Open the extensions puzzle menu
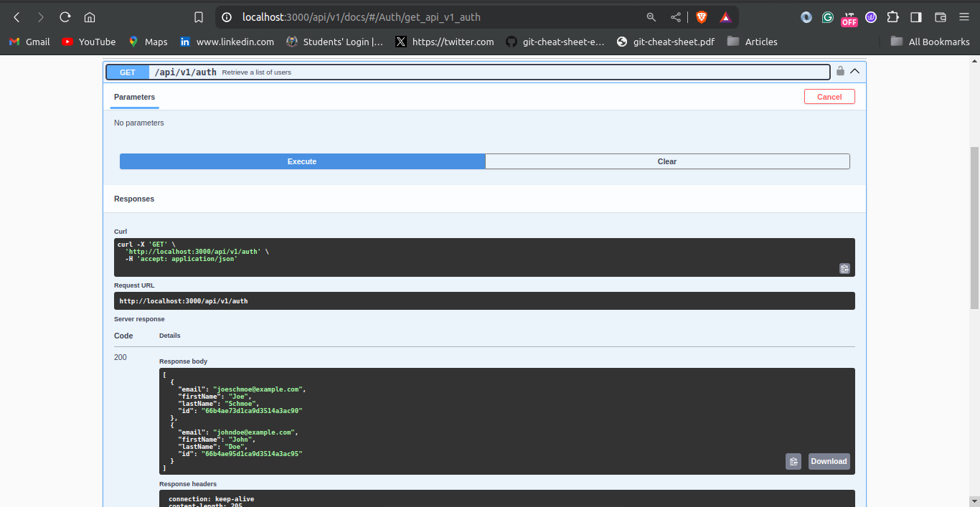The width and height of the screenshot is (980, 507). pos(892,17)
